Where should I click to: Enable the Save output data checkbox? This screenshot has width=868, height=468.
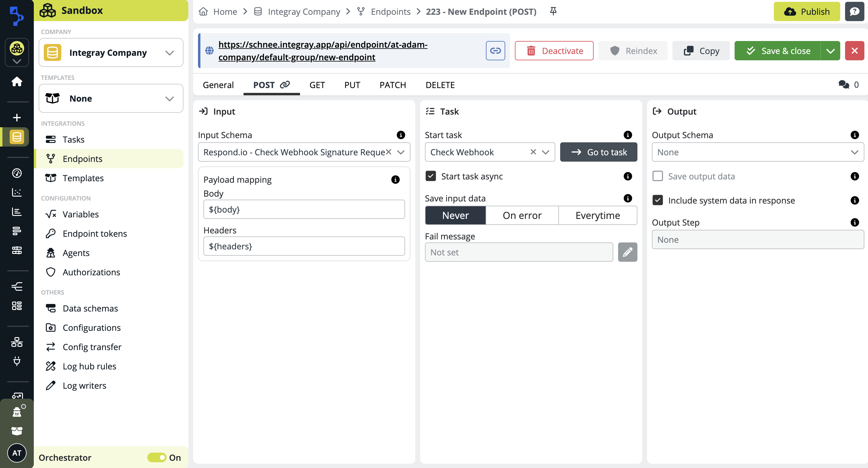point(657,176)
